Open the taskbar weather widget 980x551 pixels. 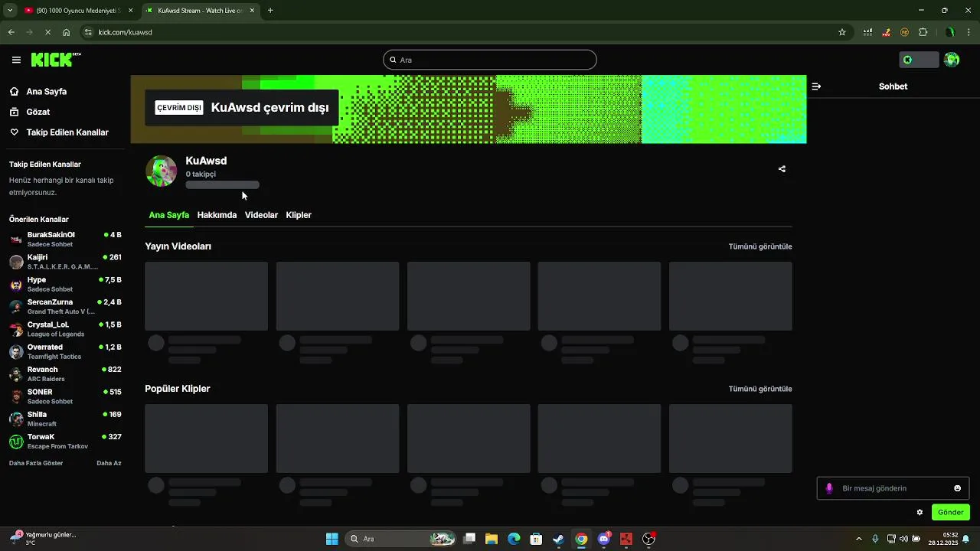43,539
